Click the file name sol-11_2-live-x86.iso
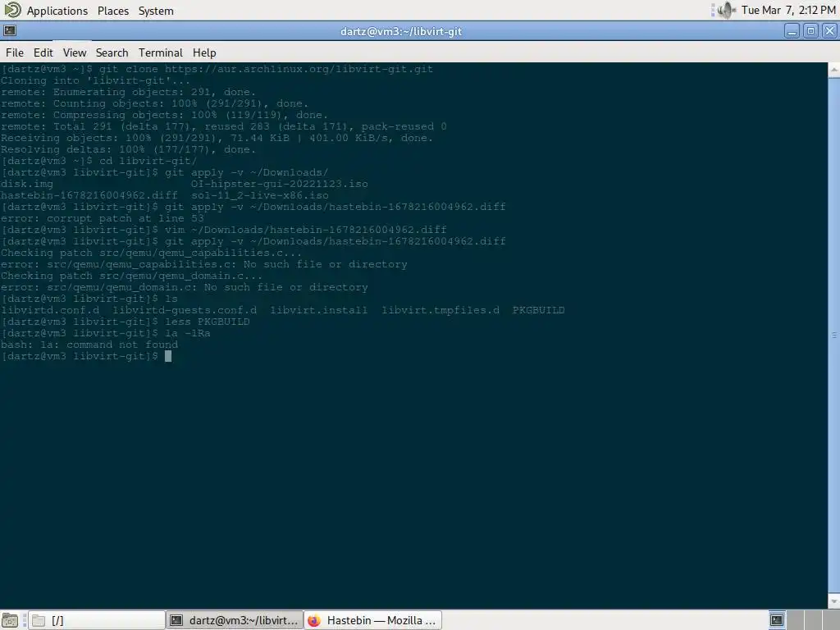840x630 pixels. (x=260, y=195)
